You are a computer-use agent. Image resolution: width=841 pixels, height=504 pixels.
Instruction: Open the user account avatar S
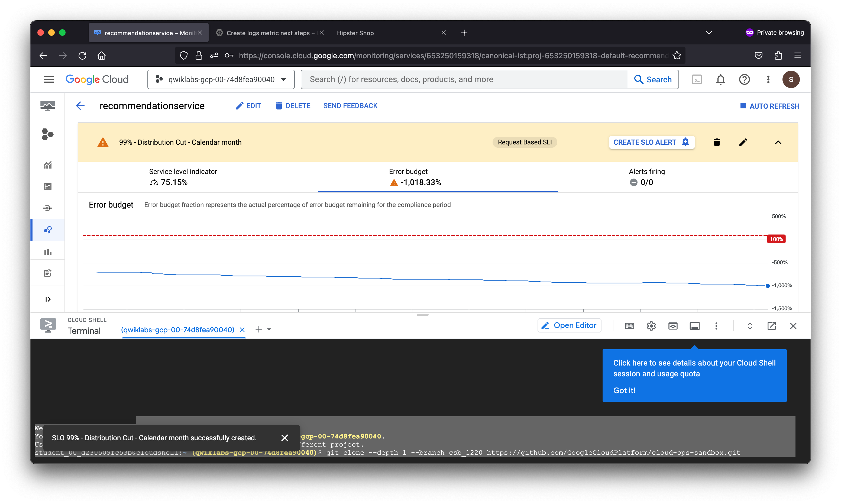click(x=791, y=79)
